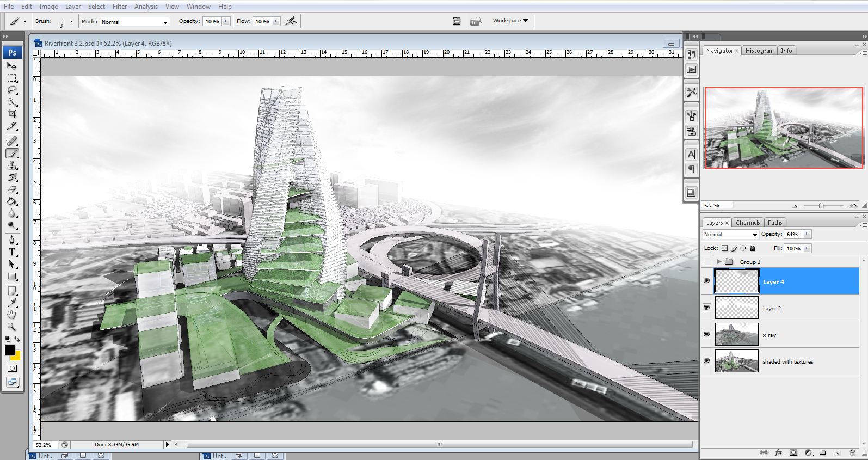Enable airbrush in options bar

tap(291, 21)
